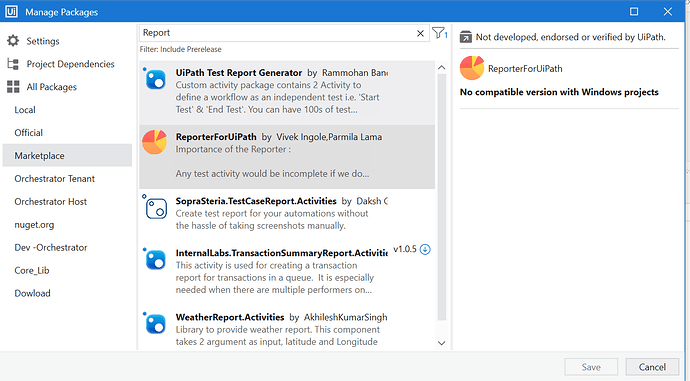Select the Project Dependencies tree icon
Screen dimensions: 690x381
pos(13,64)
